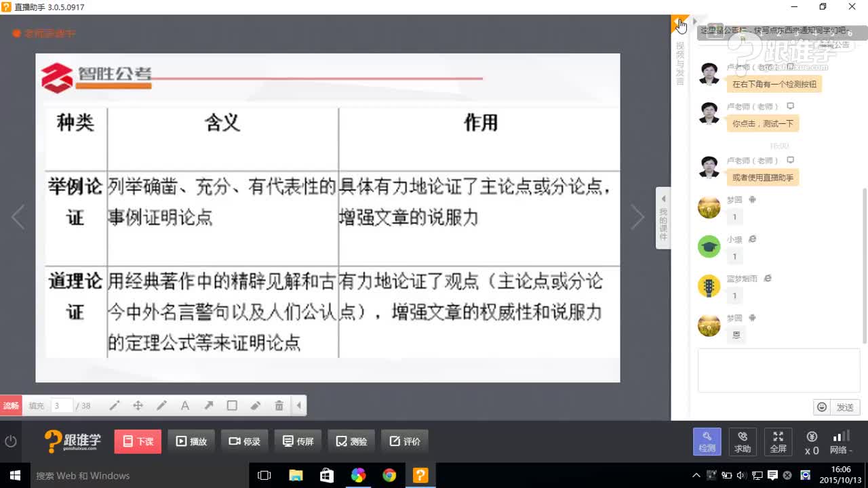Toggle the 播放 playback control
The height and width of the screenshot is (488, 868).
pyautogui.click(x=191, y=441)
